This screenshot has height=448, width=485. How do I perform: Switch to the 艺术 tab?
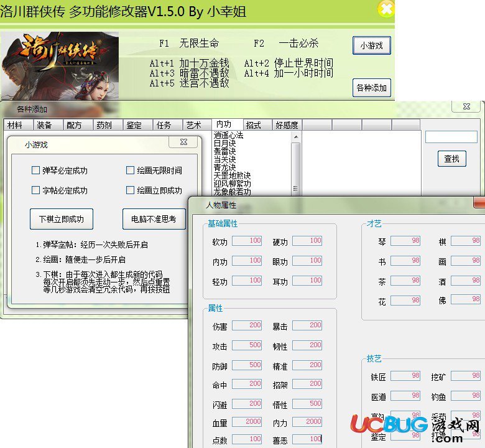point(197,125)
